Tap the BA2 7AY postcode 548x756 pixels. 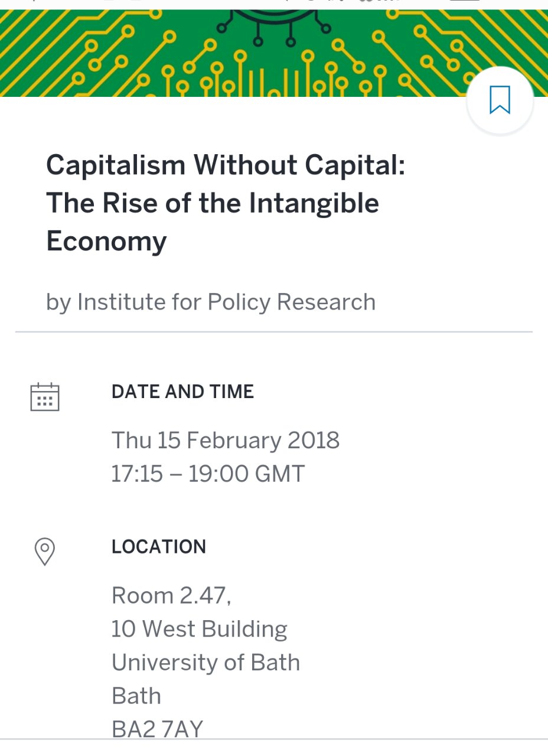click(157, 729)
